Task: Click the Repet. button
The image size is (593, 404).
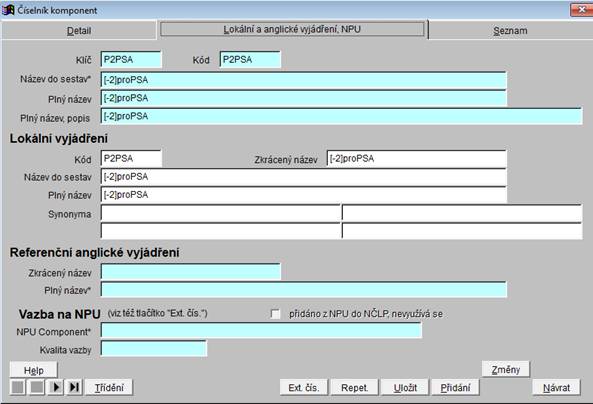Action: pyautogui.click(x=354, y=387)
